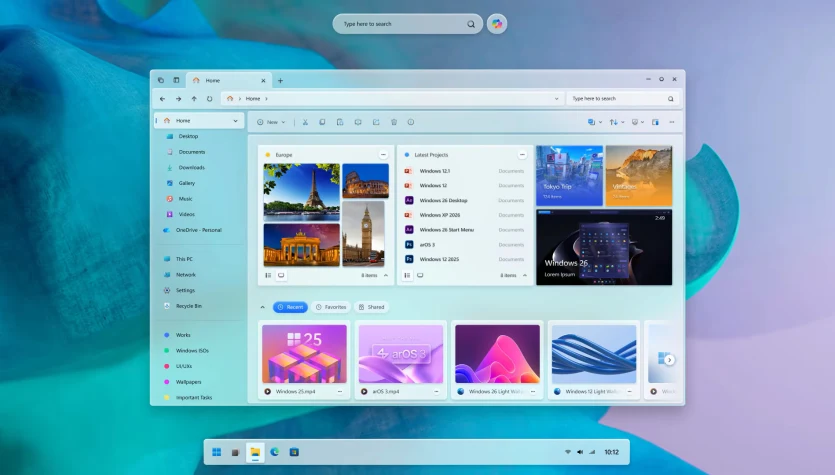The image size is (835, 475).
Task: Open the address bar history dropdown
Action: coord(556,99)
